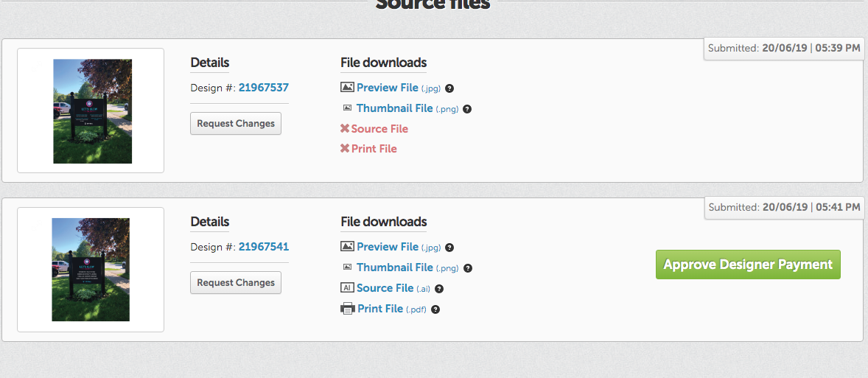
Task: Open design number 21967537 link
Action: pos(263,88)
